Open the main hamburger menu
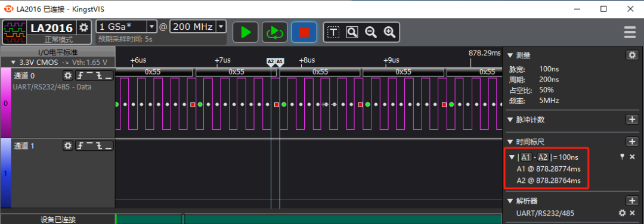This screenshot has width=644, height=224. [630, 32]
